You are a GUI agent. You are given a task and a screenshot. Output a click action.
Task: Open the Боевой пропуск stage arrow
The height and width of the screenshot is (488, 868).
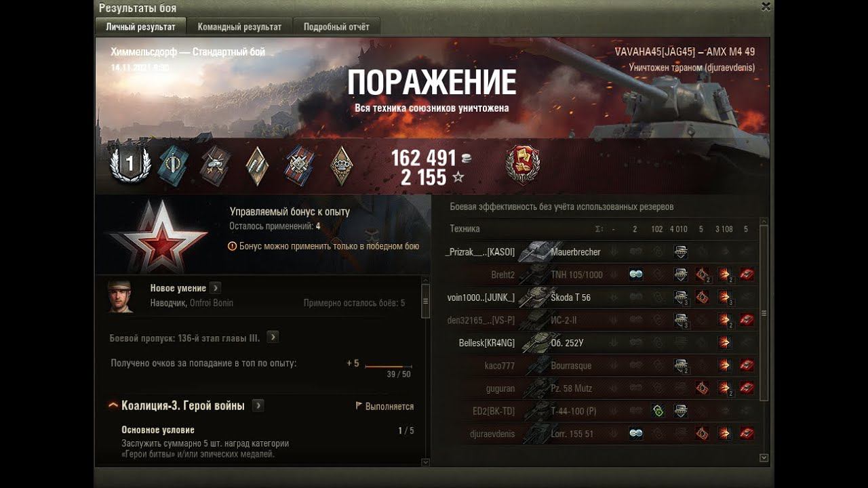click(273, 337)
